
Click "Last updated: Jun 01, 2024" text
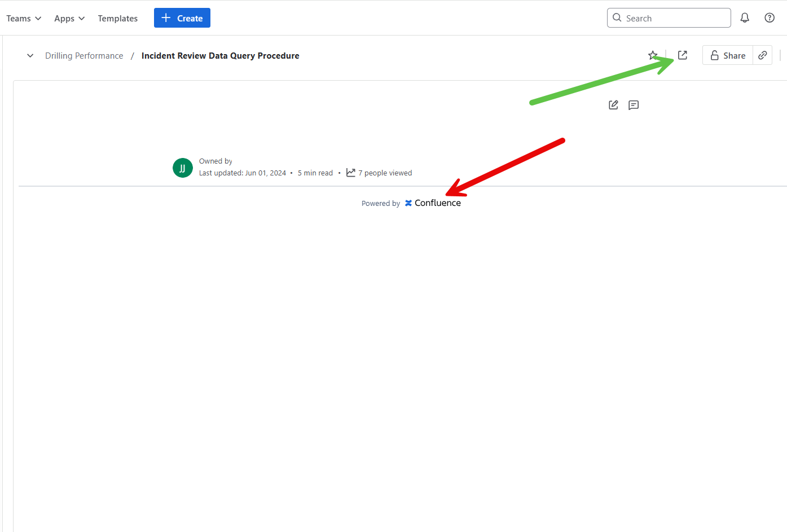pyautogui.click(x=243, y=173)
